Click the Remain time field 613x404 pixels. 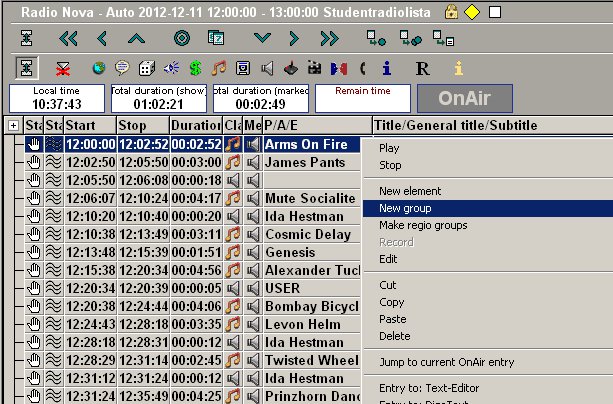tap(363, 98)
